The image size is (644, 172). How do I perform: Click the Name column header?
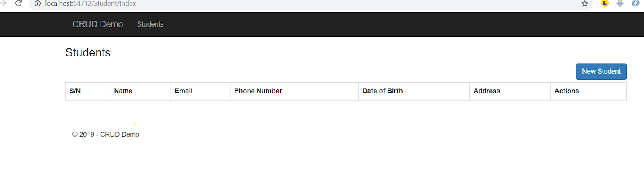coord(123,91)
